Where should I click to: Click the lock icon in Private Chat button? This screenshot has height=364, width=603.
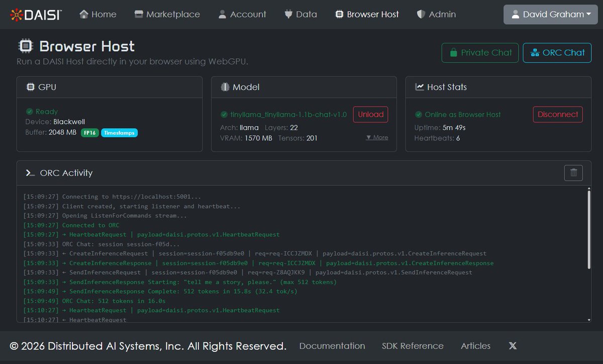coord(454,52)
